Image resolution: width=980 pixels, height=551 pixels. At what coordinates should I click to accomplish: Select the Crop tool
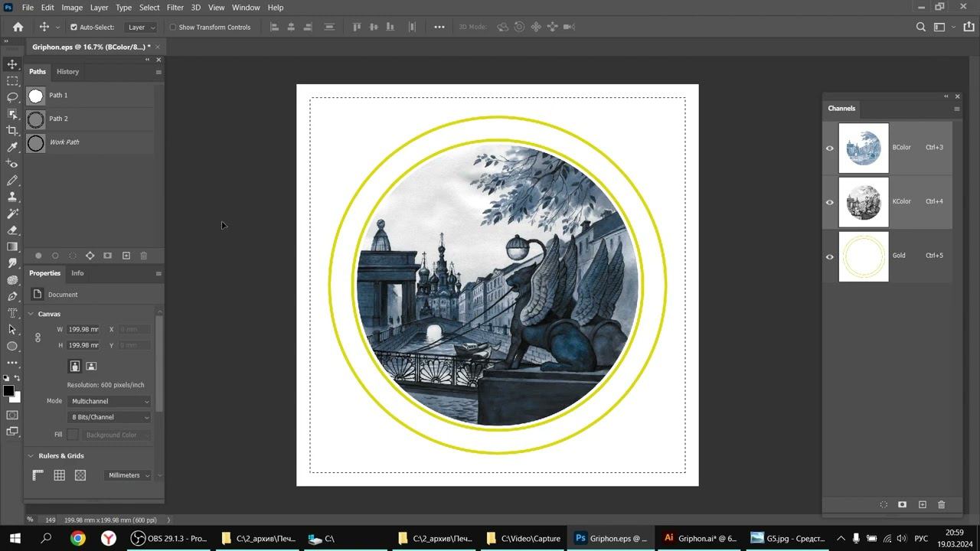coord(12,130)
